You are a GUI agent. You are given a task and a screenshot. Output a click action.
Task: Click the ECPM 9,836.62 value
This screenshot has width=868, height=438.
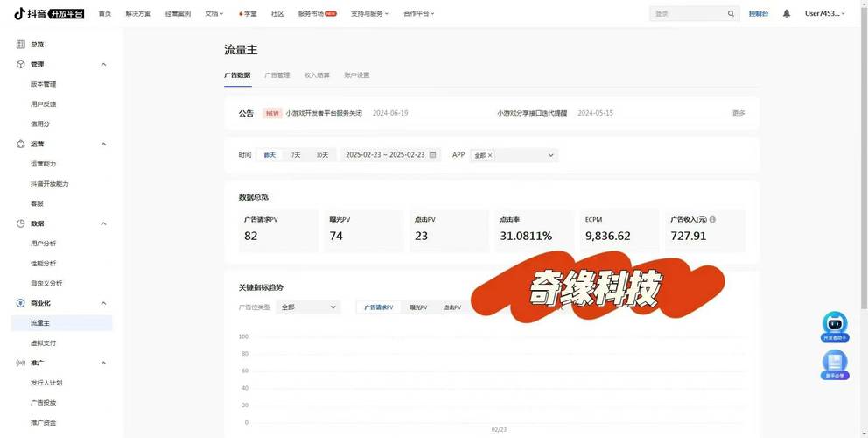[608, 236]
